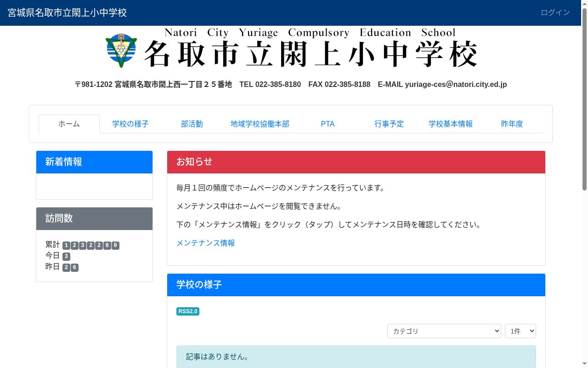Click the FAX 022-385-8188 text
The image size is (588, 368).
(x=339, y=85)
